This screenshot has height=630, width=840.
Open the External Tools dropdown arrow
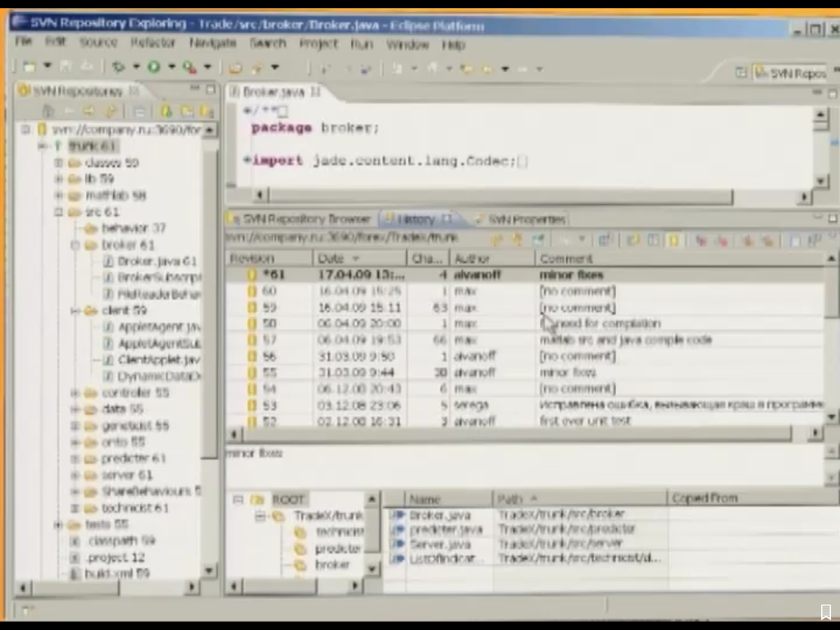(x=208, y=67)
